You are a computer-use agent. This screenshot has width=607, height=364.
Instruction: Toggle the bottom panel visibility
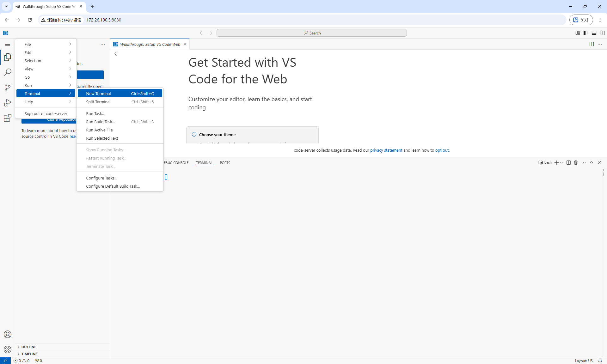tap(594, 33)
